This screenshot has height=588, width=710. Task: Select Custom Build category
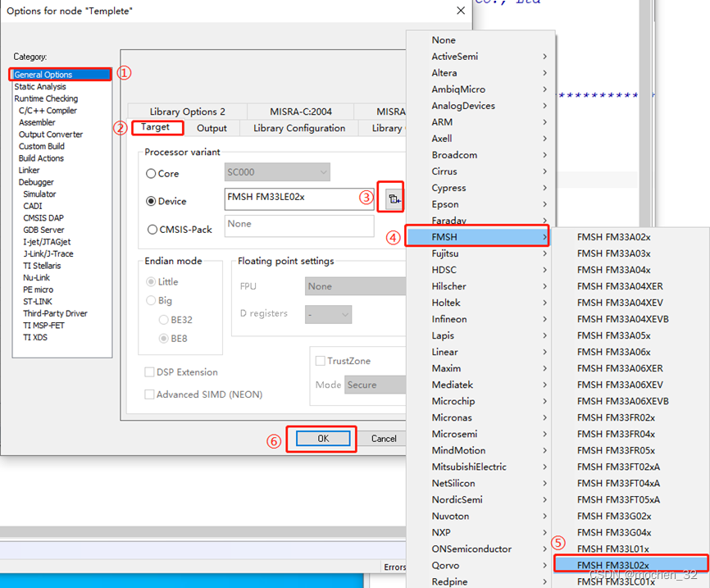coord(42,146)
